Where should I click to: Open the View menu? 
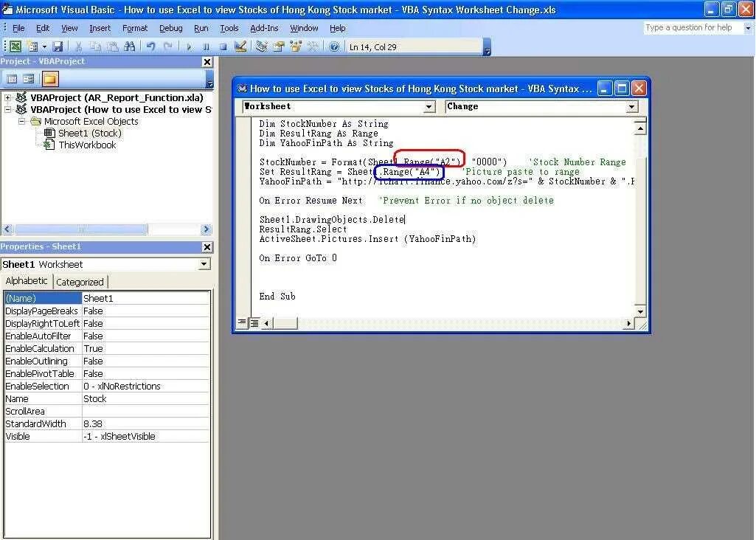69,29
